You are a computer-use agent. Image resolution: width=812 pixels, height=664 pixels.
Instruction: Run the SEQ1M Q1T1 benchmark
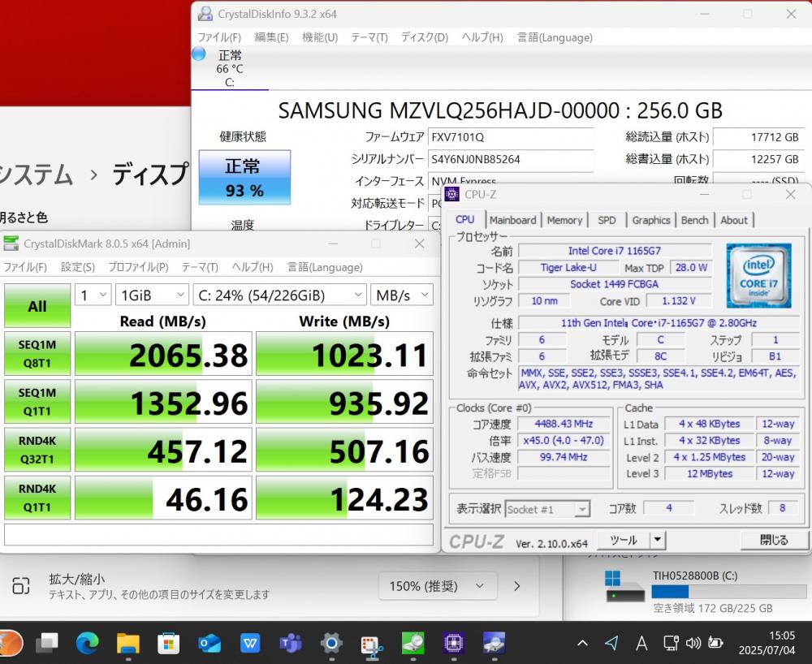pyautogui.click(x=37, y=402)
